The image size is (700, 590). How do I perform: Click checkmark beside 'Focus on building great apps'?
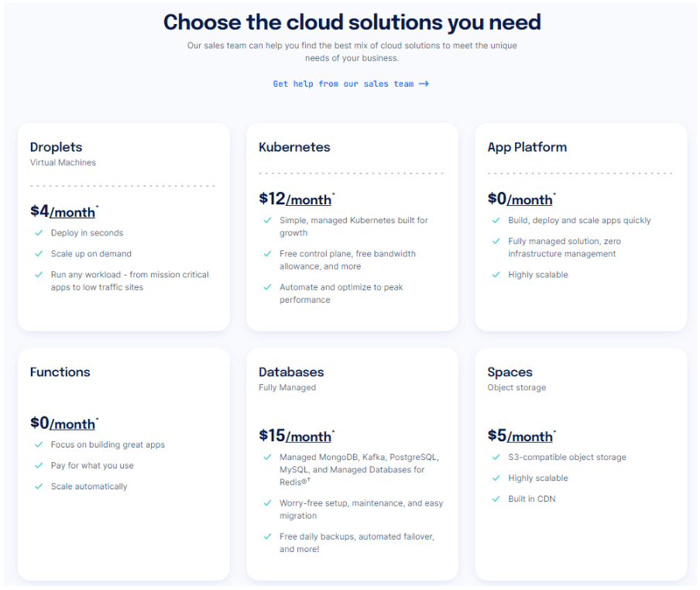tap(39, 445)
